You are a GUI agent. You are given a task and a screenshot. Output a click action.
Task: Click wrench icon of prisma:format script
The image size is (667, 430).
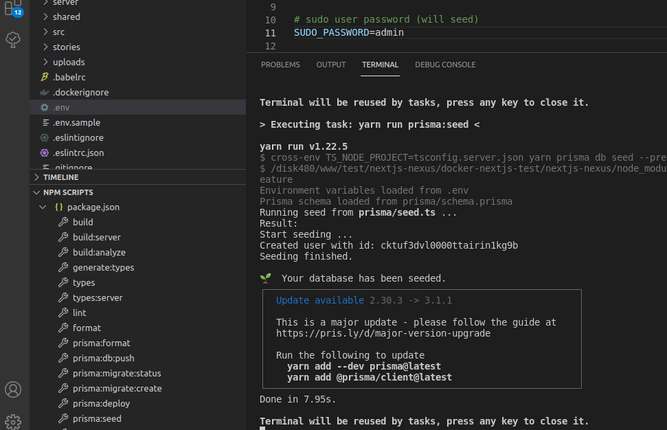point(63,343)
